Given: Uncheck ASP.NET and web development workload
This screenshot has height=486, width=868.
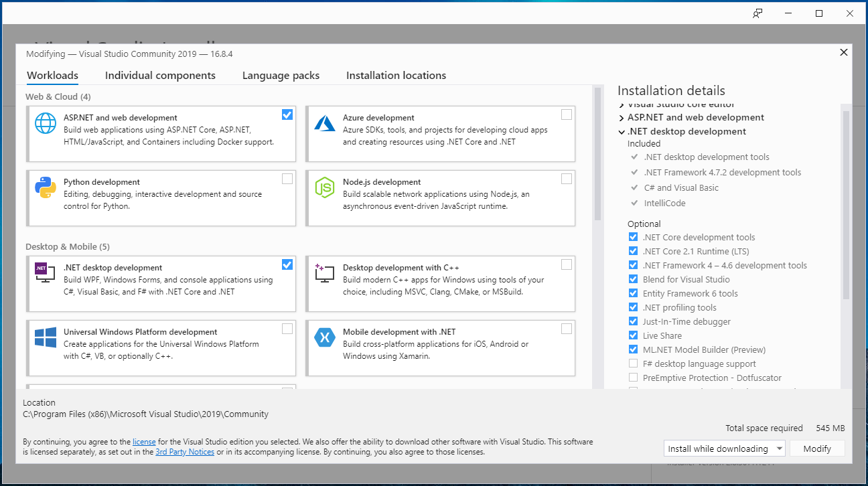Looking at the screenshot, I should 287,114.
